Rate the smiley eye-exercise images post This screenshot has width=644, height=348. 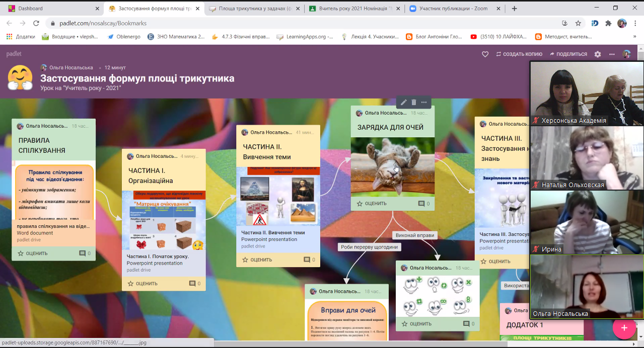[x=416, y=324]
